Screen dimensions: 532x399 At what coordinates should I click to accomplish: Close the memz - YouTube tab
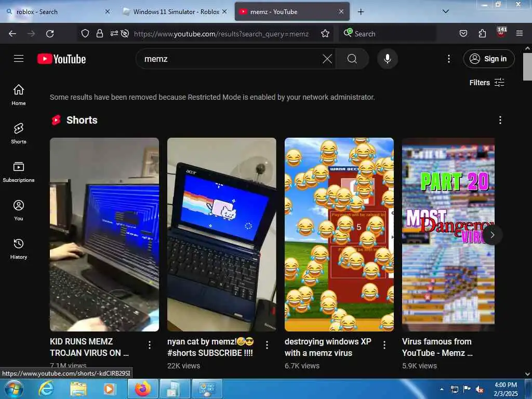click(341, 11)
